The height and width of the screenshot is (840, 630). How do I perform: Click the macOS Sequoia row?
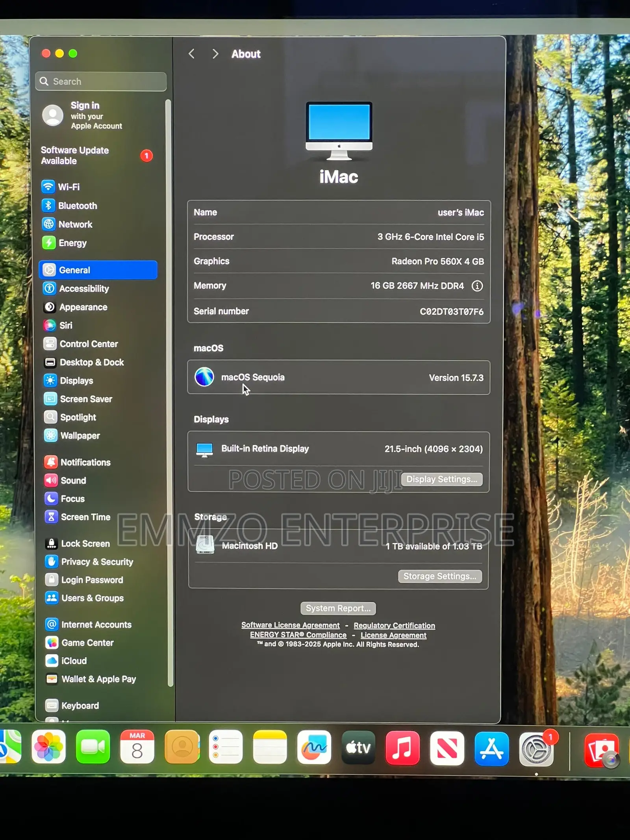tap(339, 377)
